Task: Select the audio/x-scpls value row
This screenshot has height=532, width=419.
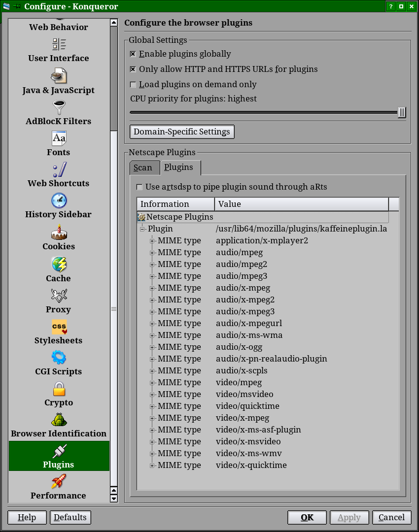Action: click(242, 371)
